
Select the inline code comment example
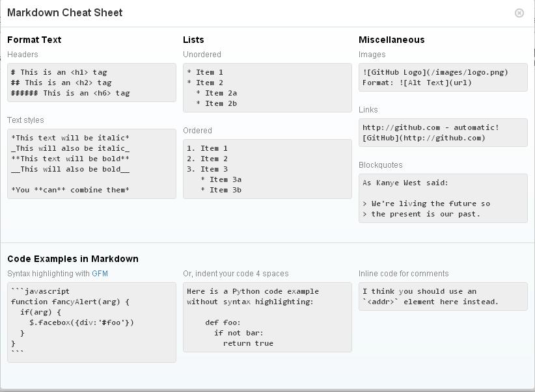point(443,296)
